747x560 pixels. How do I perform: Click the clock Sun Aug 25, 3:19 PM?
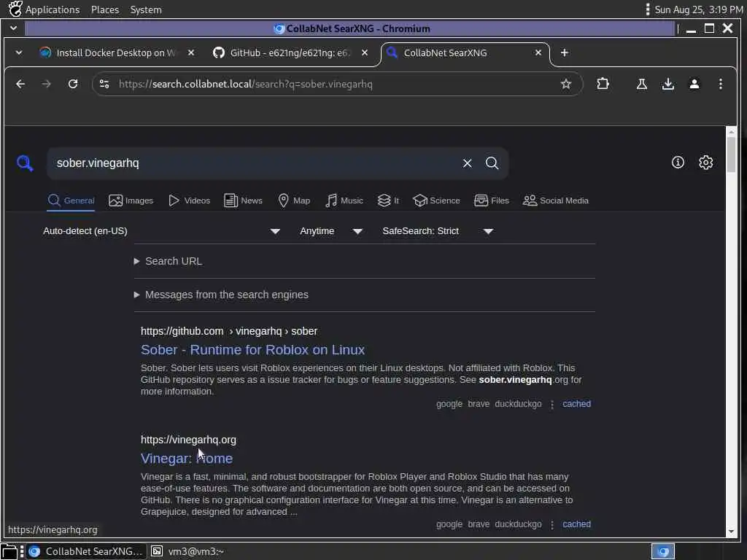(x=698, y=9)
